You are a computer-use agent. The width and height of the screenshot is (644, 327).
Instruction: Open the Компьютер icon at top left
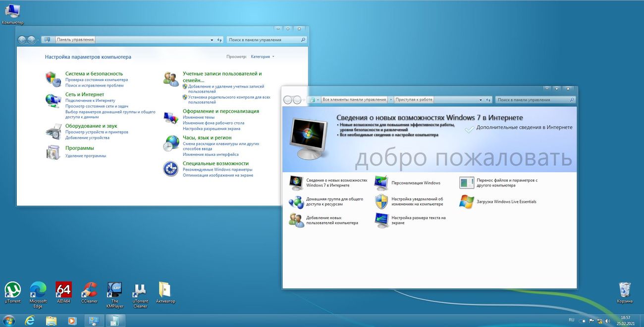12,11
